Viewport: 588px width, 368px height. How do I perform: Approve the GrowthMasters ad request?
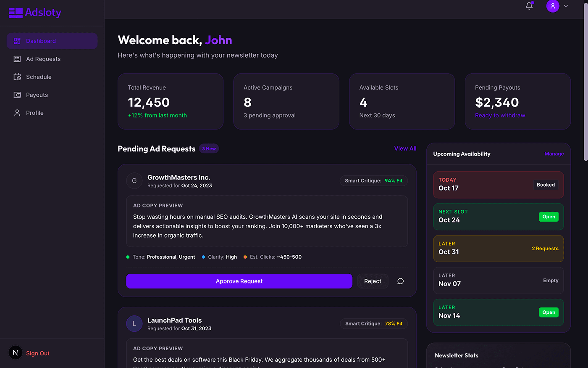[239, 281]
